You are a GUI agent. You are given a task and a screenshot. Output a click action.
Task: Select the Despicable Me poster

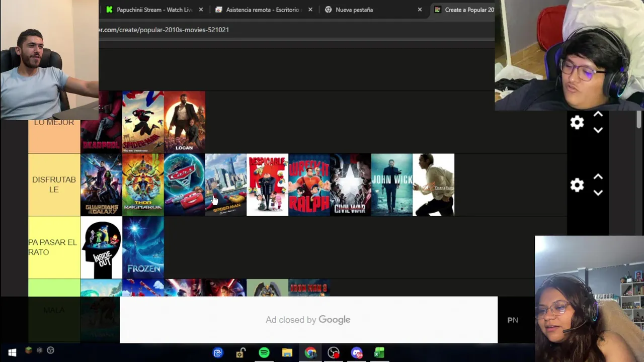pyautogui.click(x=268, y=185)
